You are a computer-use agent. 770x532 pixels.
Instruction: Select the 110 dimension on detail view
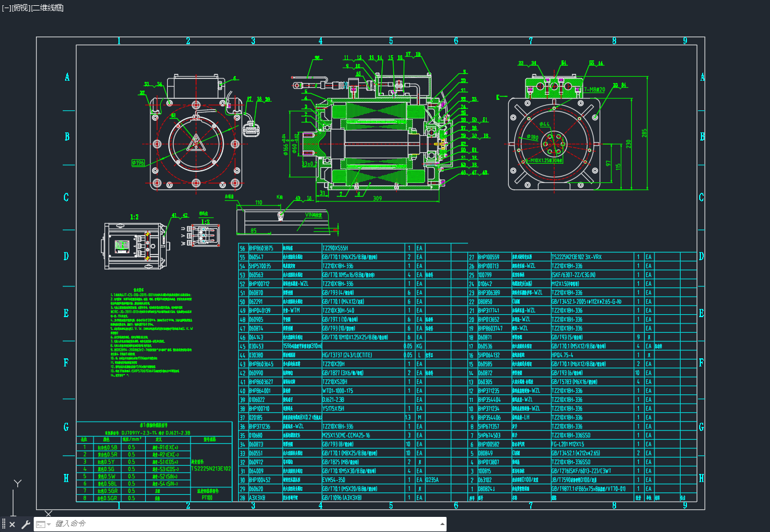click(259, 203)
